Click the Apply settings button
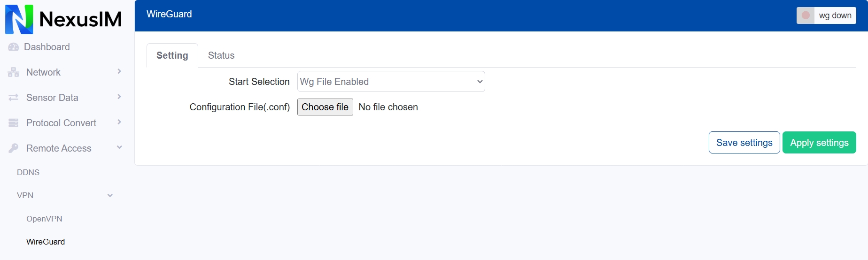868x260 pixels. click(819, 143)
